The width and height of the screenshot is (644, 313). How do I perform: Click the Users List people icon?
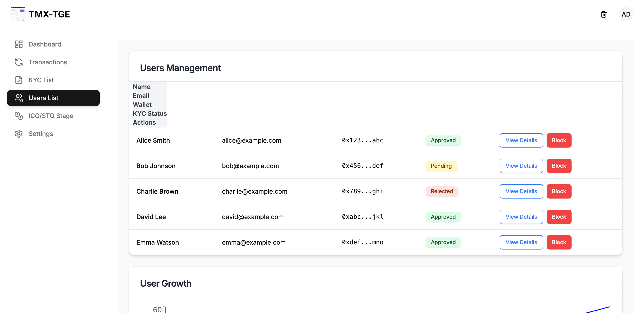[19, 98]
